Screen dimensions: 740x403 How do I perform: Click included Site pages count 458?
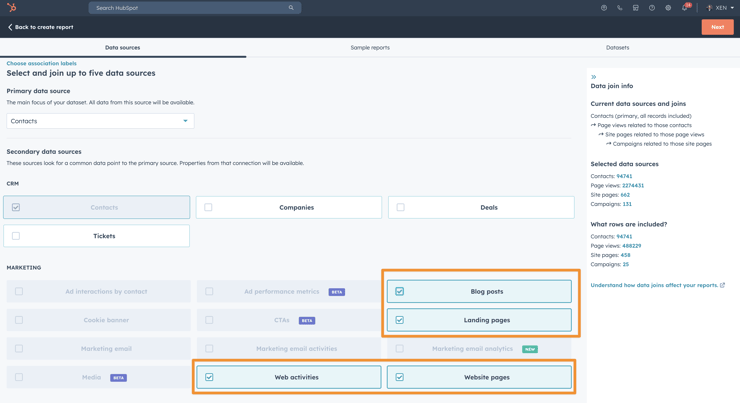[x=625, y=255]
